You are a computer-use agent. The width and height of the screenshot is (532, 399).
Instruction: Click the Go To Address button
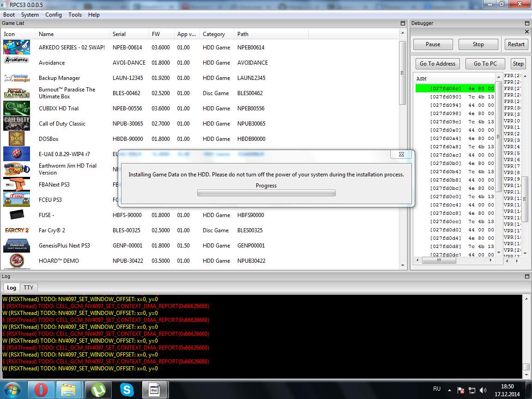437,64
